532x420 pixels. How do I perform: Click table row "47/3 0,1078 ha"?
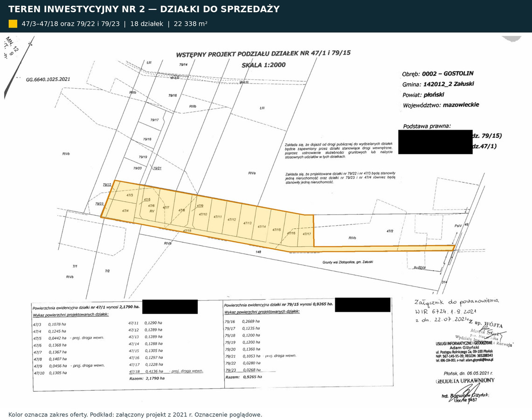49,324
